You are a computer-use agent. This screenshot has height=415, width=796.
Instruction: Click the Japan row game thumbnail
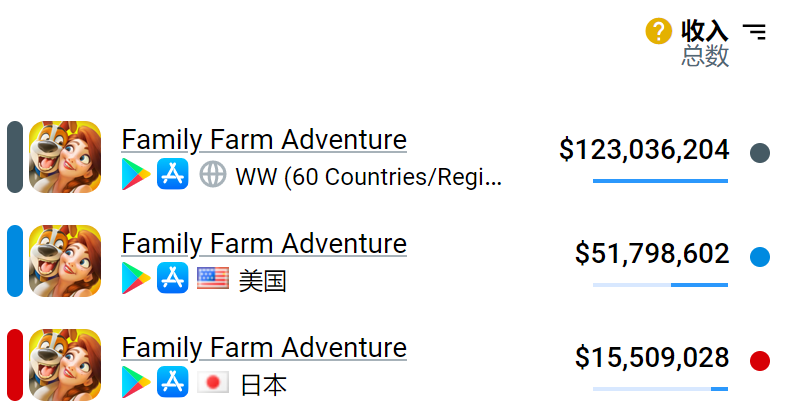(x=65, y=365)
